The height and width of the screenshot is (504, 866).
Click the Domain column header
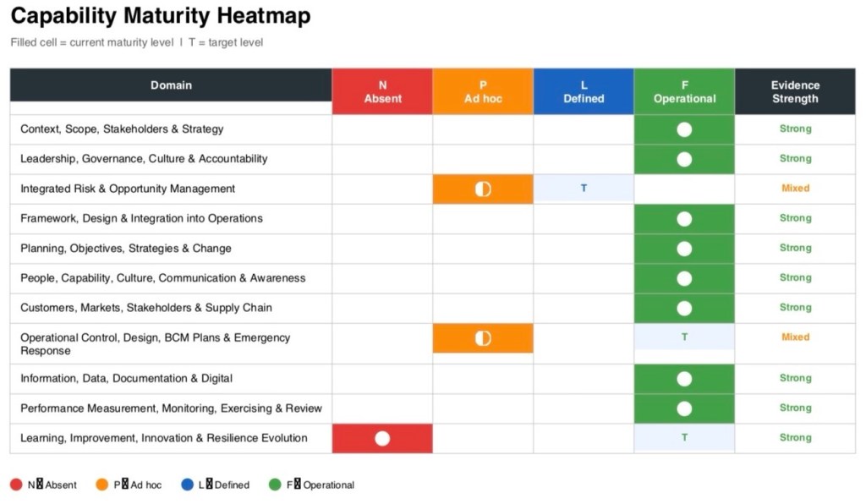(x=171, y=85)
